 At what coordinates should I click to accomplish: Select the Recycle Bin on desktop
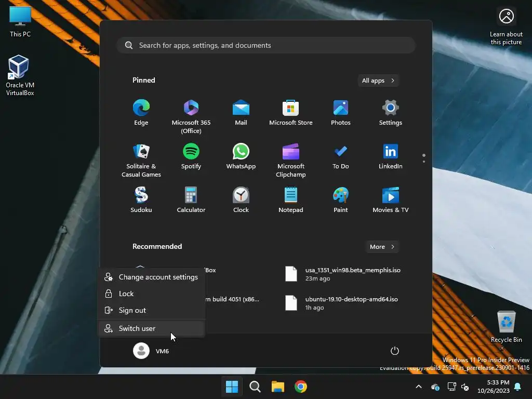[506, 327]
